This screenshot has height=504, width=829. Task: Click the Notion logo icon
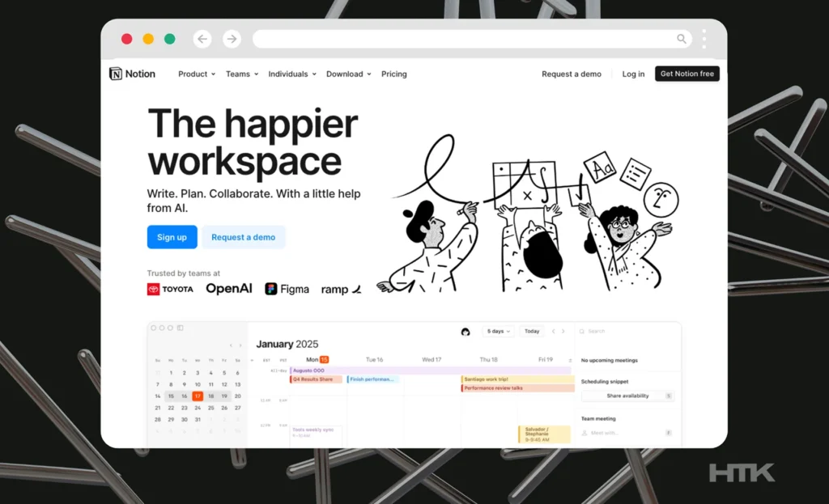[116, 74]
